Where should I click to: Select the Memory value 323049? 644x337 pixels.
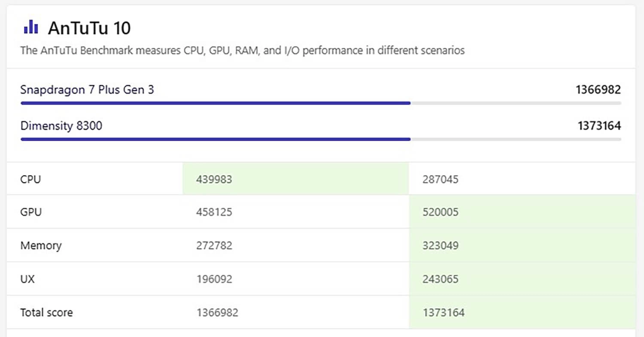(x=440, y=246)
